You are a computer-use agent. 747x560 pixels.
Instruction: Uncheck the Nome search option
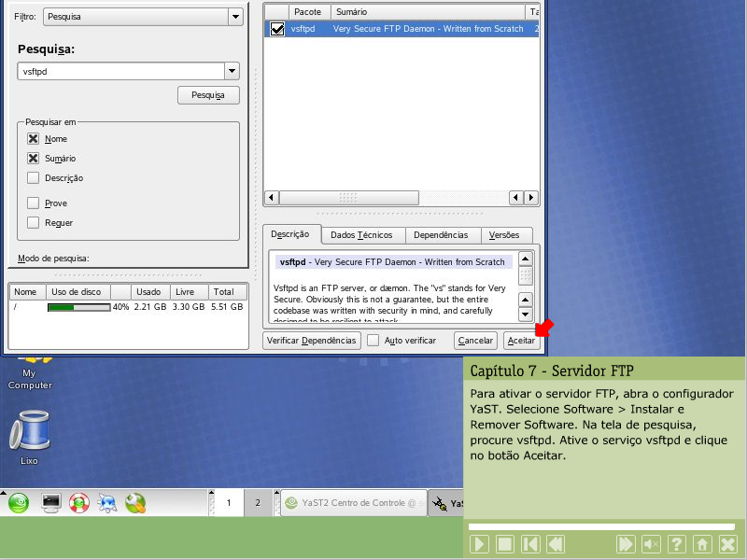point(34,139)
